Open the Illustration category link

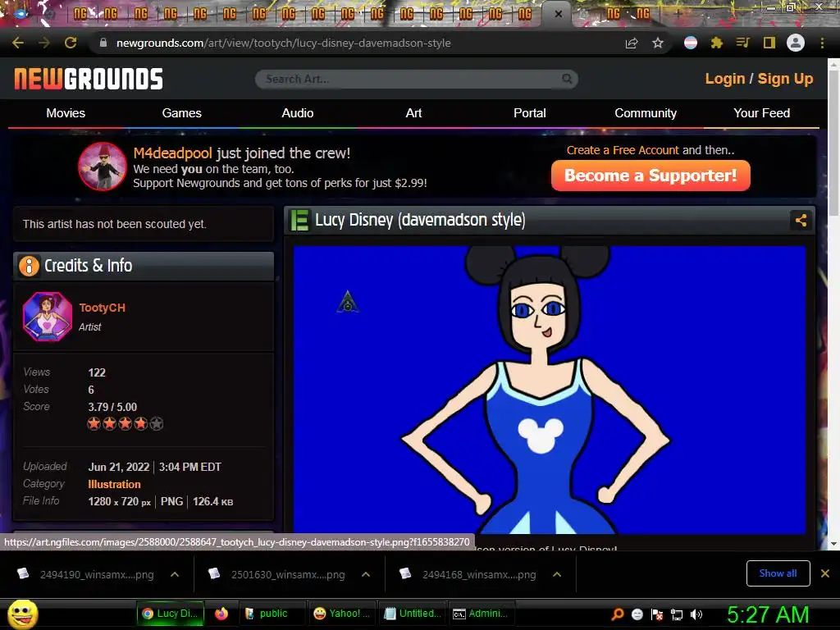click(x=114, y=484)
